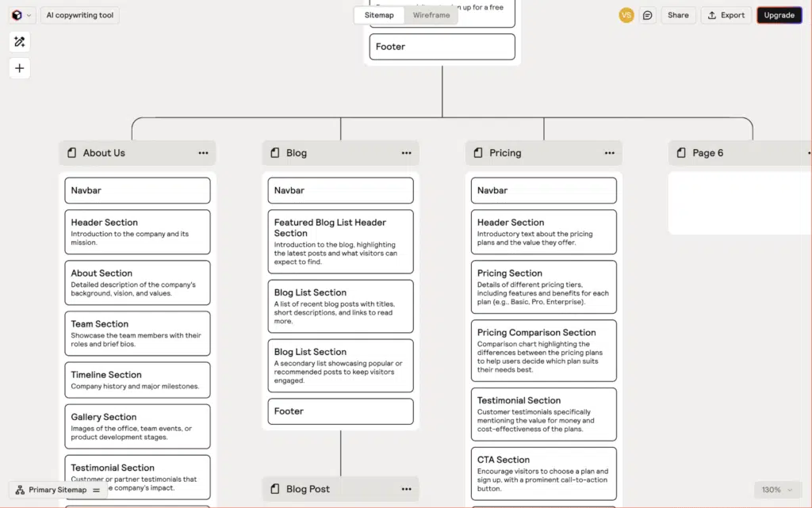Select the Blog Post page title

click(308, 490)
